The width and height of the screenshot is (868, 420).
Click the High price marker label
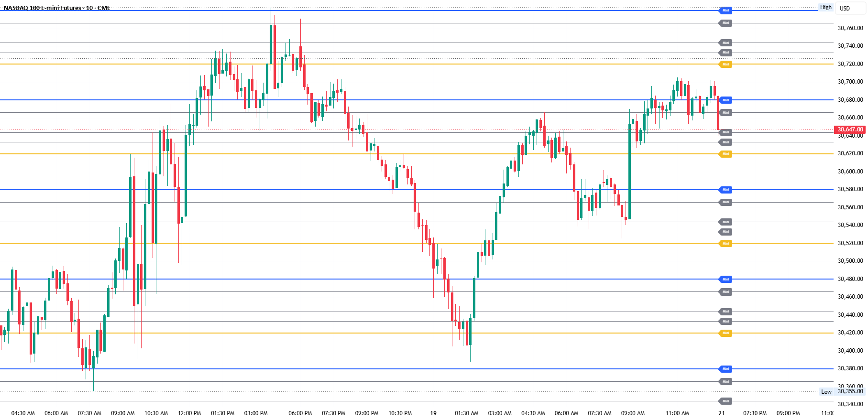point(826,7)
